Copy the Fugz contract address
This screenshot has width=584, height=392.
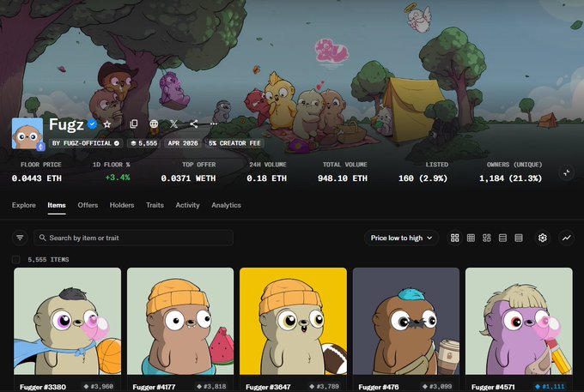(x=134, y=124)
